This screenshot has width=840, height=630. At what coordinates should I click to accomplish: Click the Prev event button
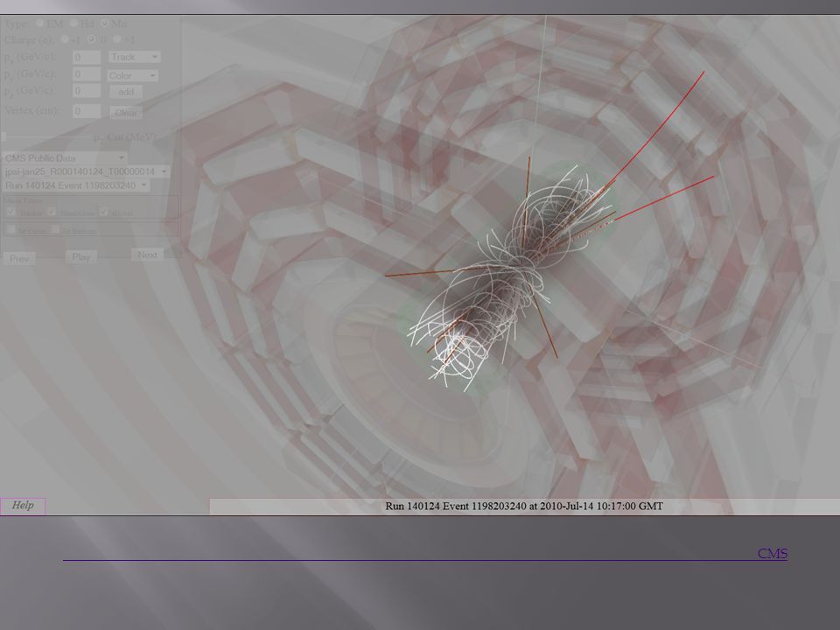[x=19, y=258]
